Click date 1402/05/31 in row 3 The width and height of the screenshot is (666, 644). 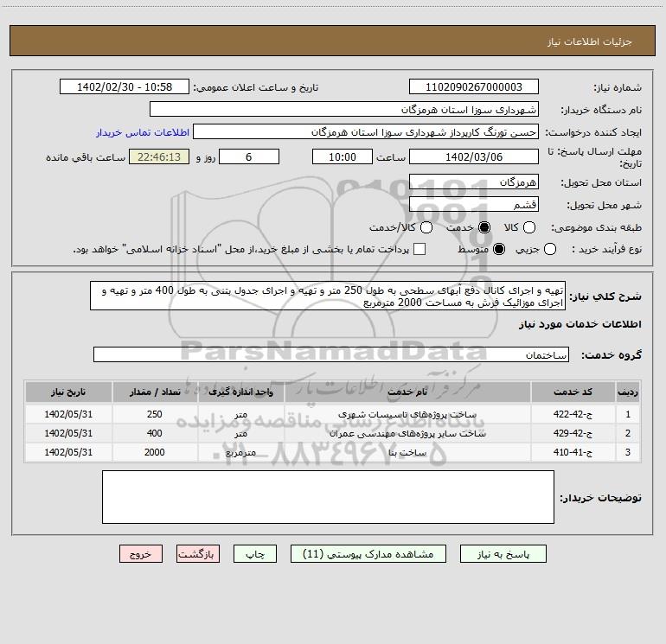tap(68, 453)
